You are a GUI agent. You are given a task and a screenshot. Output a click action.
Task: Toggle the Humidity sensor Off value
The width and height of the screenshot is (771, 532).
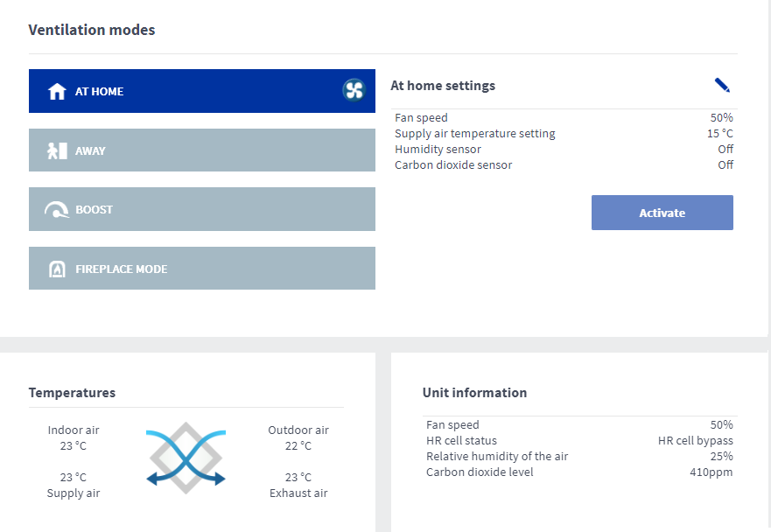[725, 150]
